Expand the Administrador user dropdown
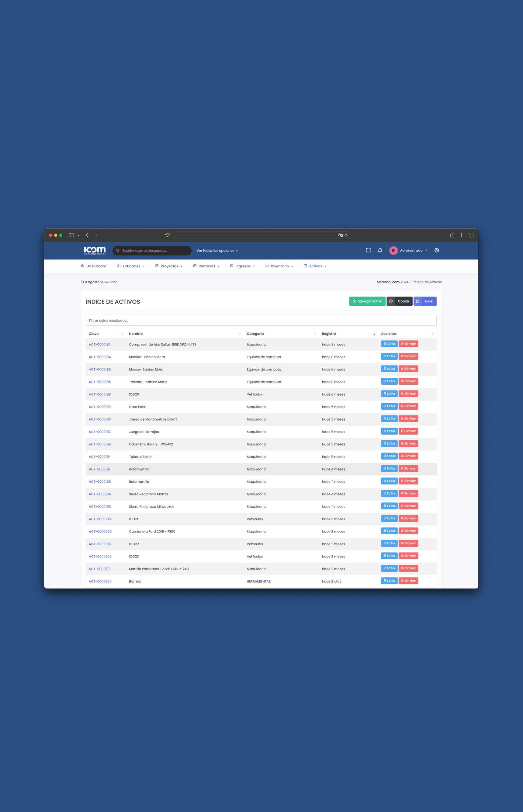 (x=413, y=251)
